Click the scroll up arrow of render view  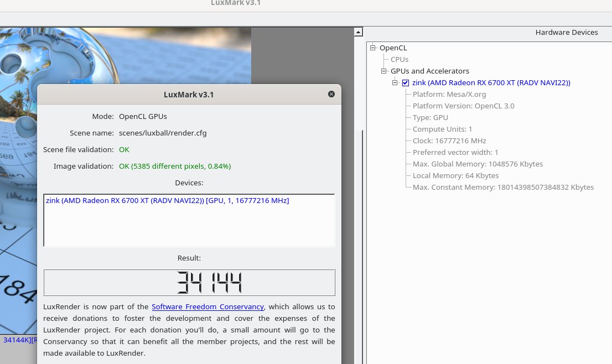[359, 33]
